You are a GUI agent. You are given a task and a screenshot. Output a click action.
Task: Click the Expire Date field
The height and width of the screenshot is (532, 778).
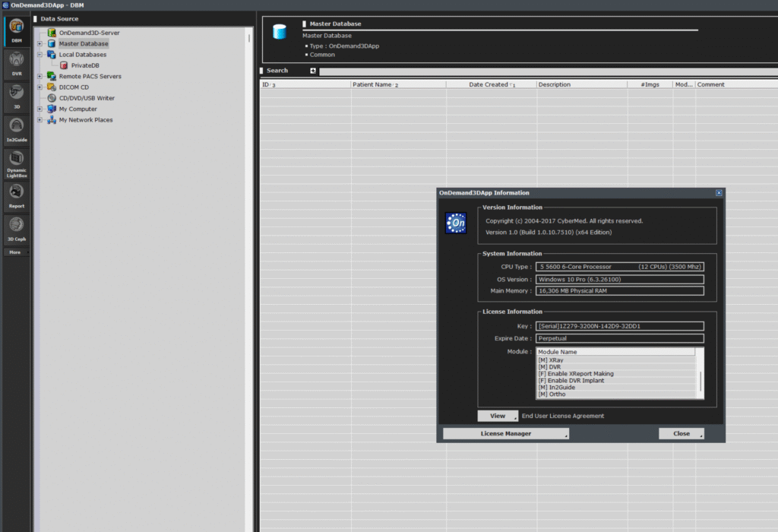620,338
